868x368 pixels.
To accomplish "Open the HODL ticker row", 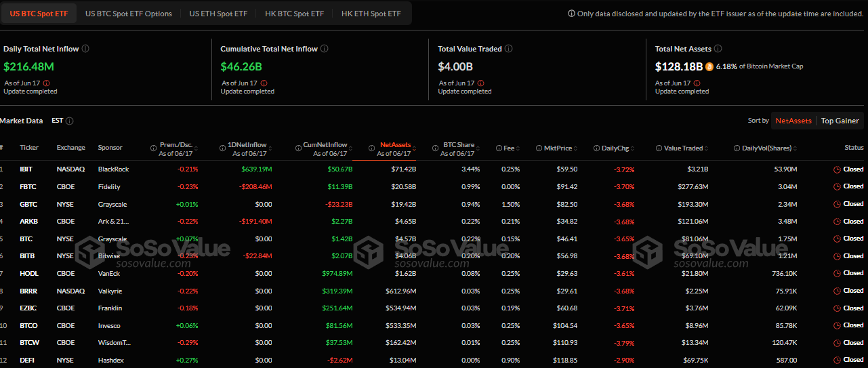I will click(x=434, y=273).
